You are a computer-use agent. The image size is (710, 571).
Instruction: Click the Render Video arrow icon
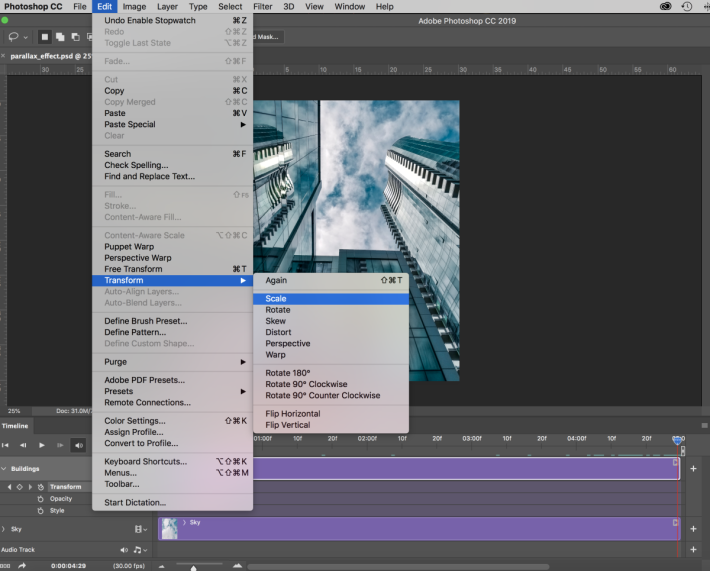click(x=22, y=566)
